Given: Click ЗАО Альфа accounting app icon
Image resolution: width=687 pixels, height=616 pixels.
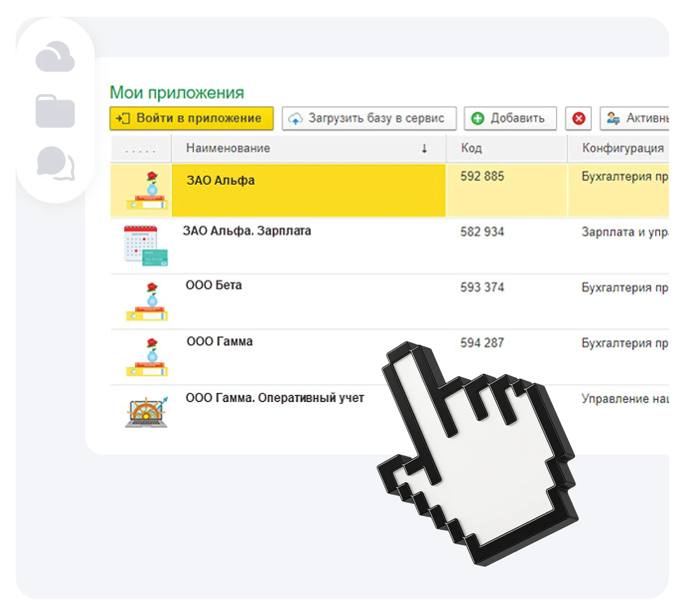Looking at the screenshot, I should tap(147, 191).
